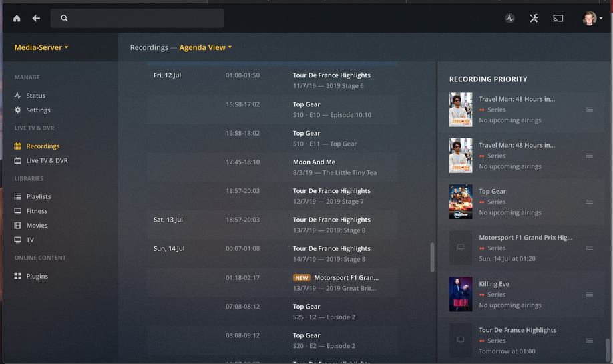Go to Plex home via house icon

[x=17, y=19]
